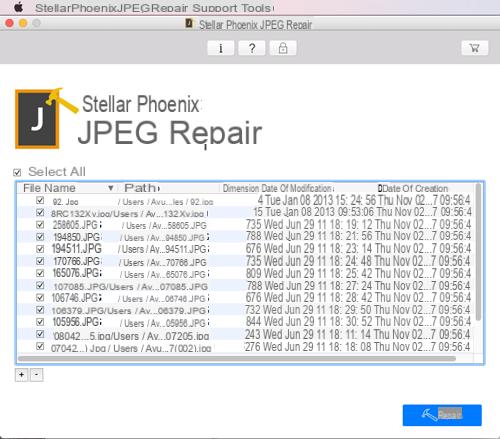Screen dimensions: 500x439
Task: Uncheck the 258605.JPG file checkbox
Action: click(x=40, y=224)
